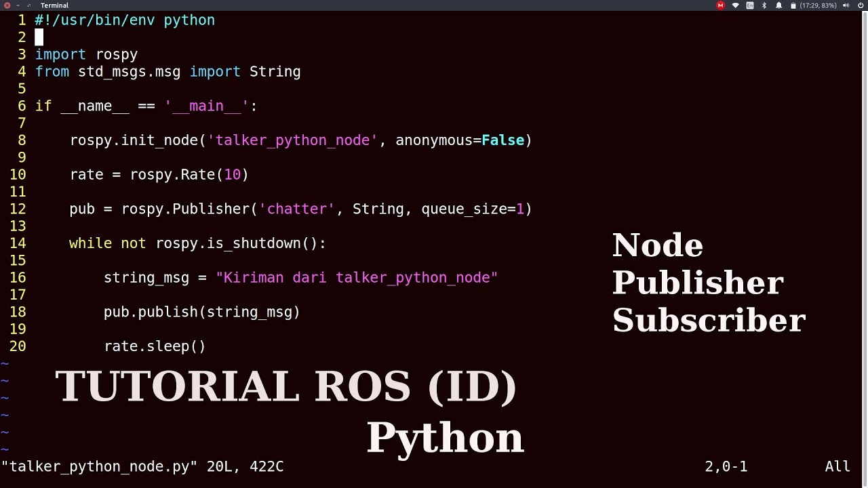Click the Terminal title text
Image resolution: width=868 pixels, height=488 pixels.
point(54,5)
